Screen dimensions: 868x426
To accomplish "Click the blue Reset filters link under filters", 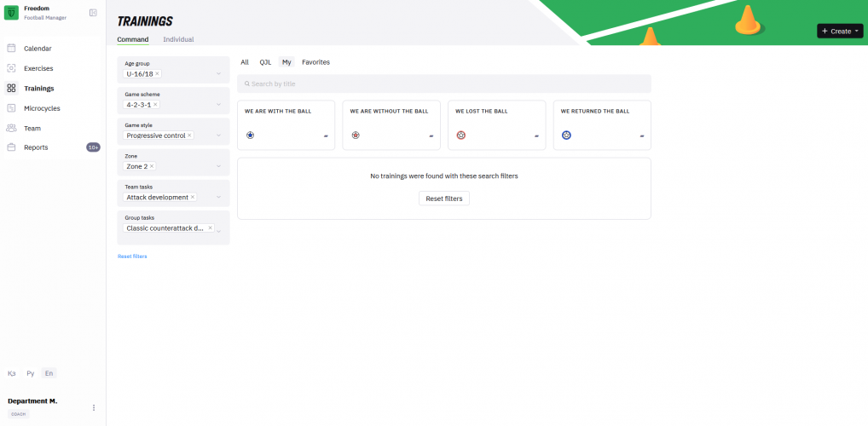I will coord(132,256).
